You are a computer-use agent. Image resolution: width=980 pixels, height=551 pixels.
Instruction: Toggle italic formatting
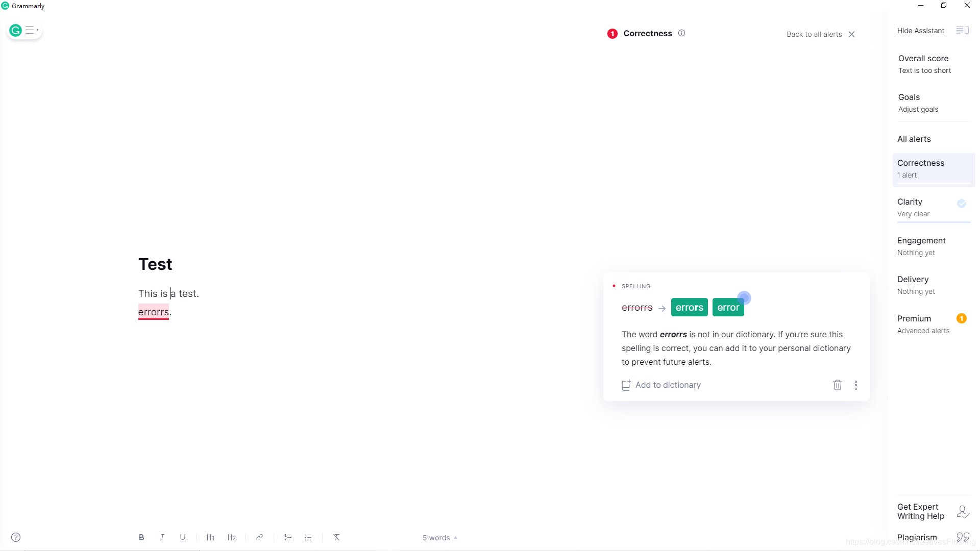(x=162, y=537)
